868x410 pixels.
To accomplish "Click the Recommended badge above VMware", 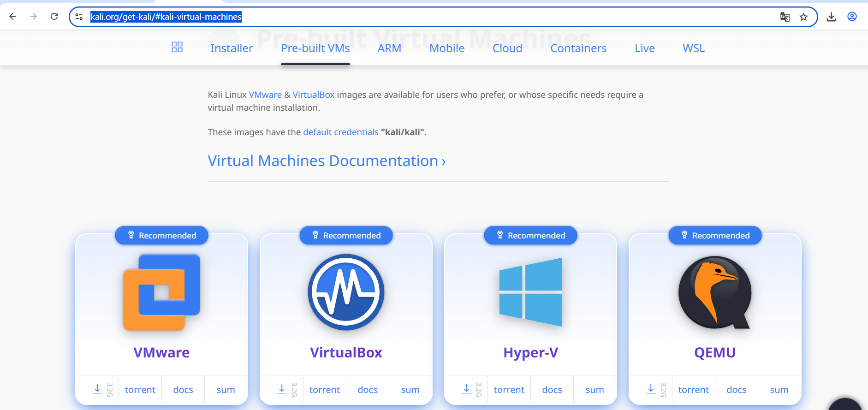I will [x=161, y=235].
